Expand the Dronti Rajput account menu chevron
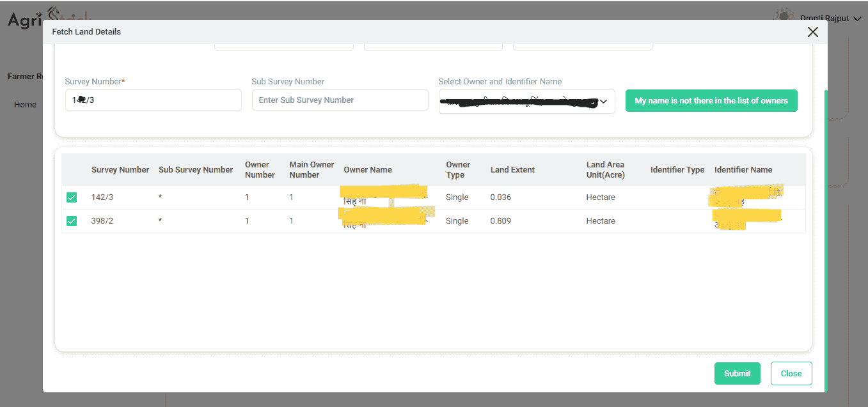868x407 pixels. (x=858, y=19)
